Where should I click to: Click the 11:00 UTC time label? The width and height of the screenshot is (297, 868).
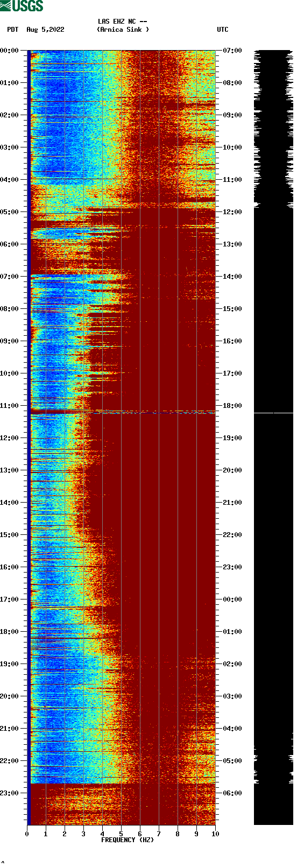click(x=232, y=180)
